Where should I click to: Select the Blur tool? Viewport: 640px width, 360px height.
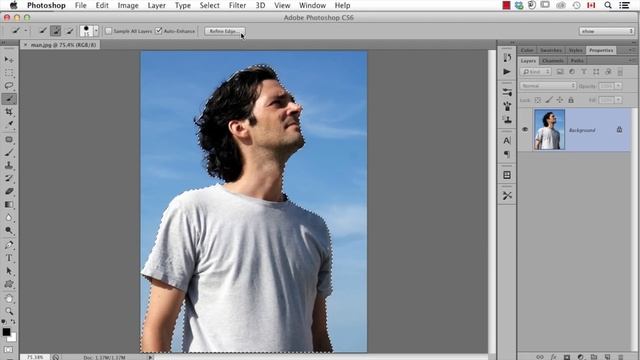9,218
